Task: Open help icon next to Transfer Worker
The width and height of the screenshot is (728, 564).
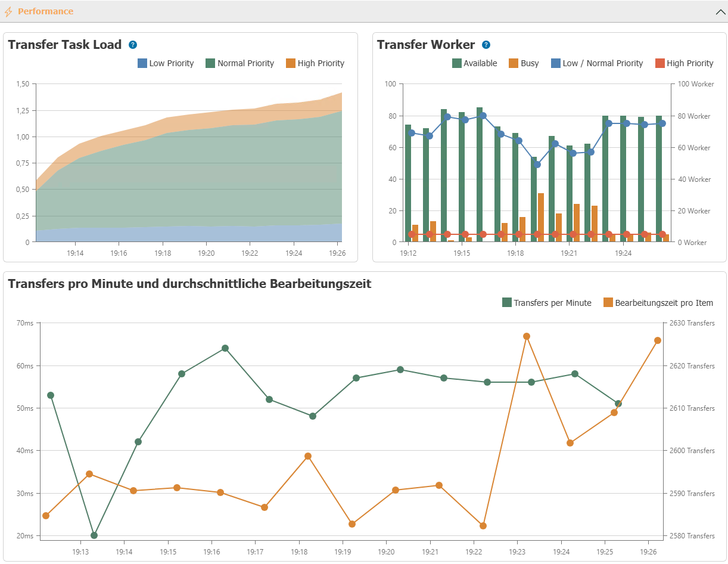Action: [486, 45]
